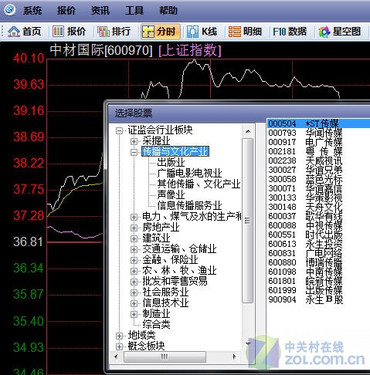Expand the 农、林、牧、渔业 node

coord(134,271)
